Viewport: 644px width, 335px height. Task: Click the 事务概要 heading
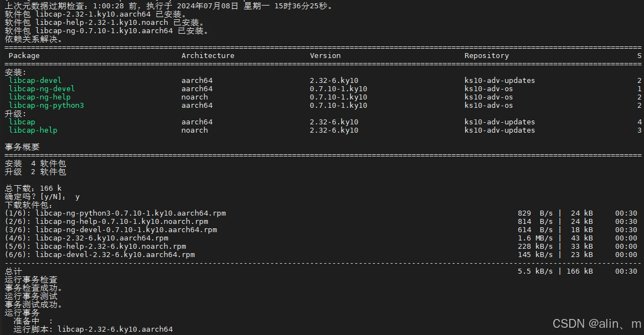[22, 146]
